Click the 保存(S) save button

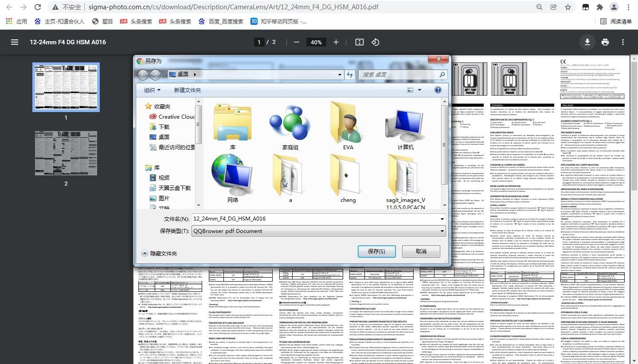(x=376, y=251)
